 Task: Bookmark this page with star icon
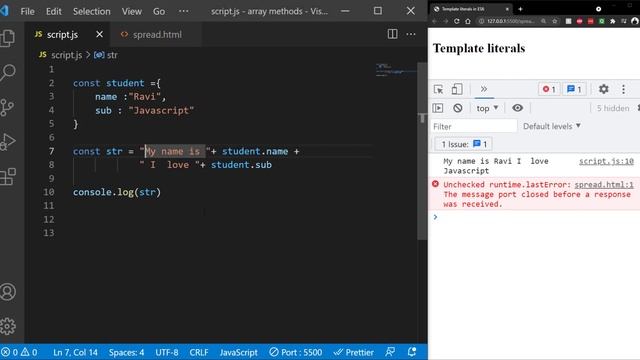tap(554, 21)
